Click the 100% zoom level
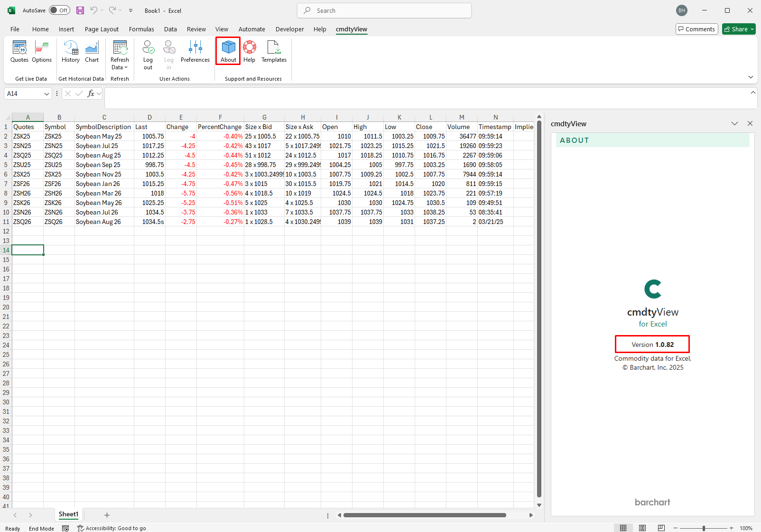The width and height of the screenshot is (761, 532). click(746, 528)
